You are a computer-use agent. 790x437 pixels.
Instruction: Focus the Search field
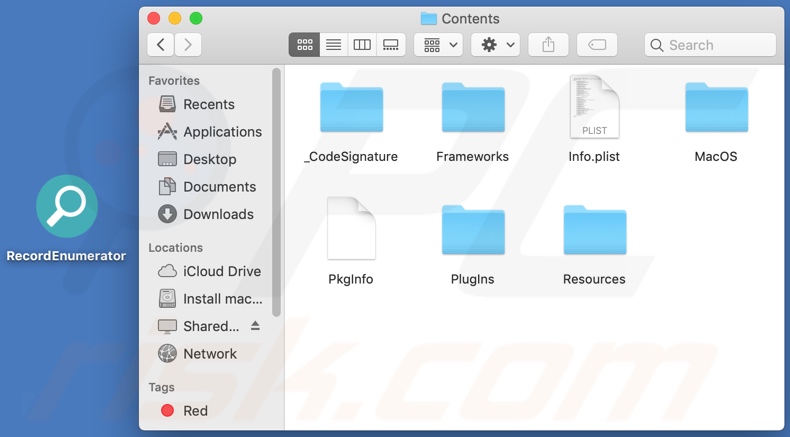tap(710, 45)
